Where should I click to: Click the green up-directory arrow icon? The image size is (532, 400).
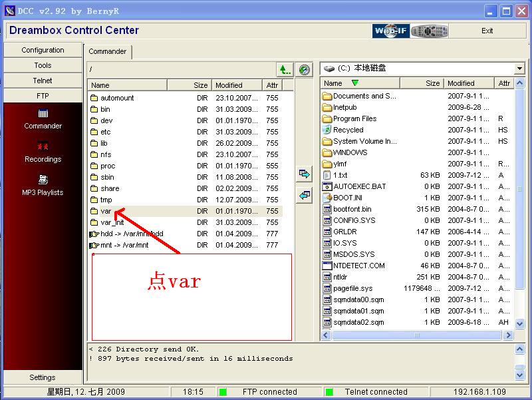tap(285, 69)
